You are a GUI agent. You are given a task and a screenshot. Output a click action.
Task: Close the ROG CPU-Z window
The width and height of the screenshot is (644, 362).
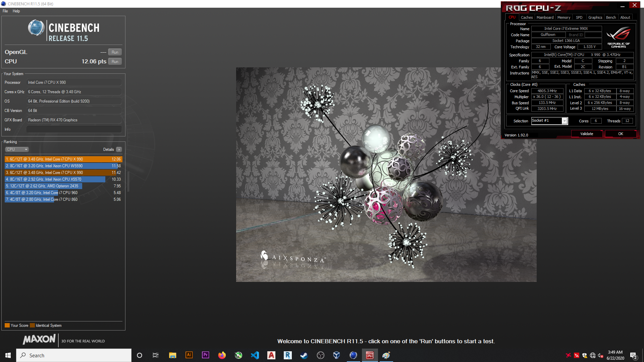pos(634,5)
